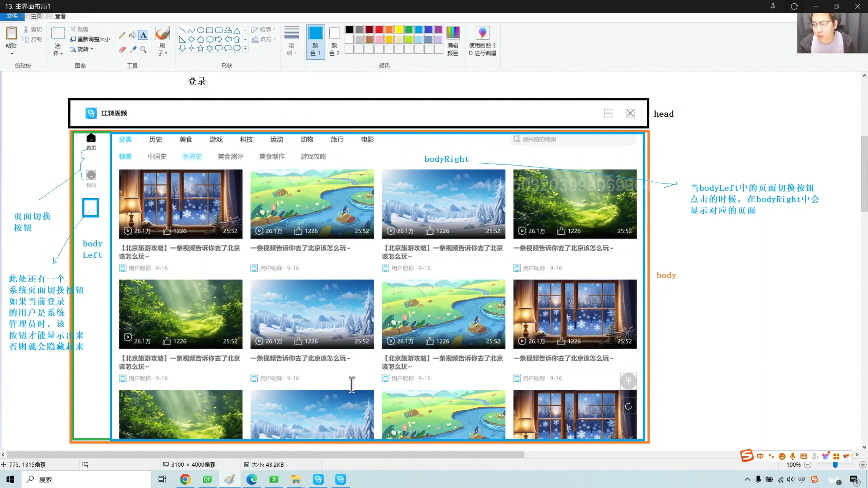This screenshot has width=868, height=488.
Task: Select the Pencil tool
Action: tap(122, 35)
